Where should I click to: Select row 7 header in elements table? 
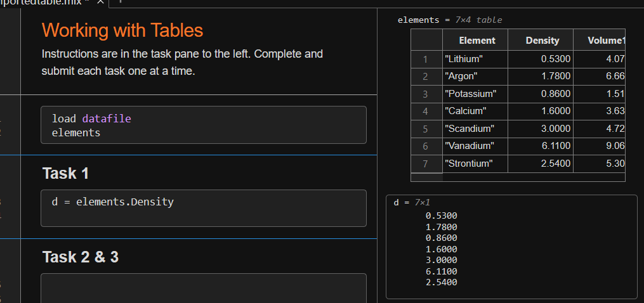point(426,163)
